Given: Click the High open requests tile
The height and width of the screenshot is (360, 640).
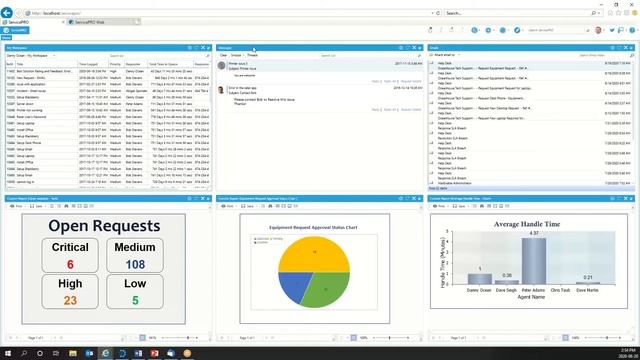Looking at the screenshot, I should [x=70, y=291].
